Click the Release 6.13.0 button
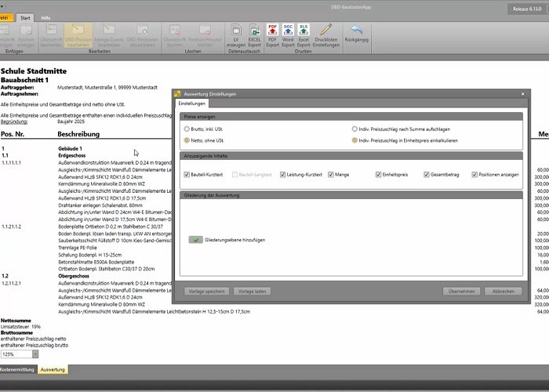The image size is (549, 392). pos(527,9)
